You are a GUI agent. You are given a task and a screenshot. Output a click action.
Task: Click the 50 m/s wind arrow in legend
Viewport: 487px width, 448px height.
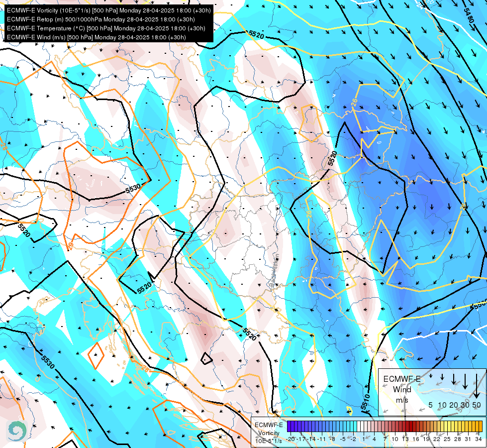(x=477, y=386)
